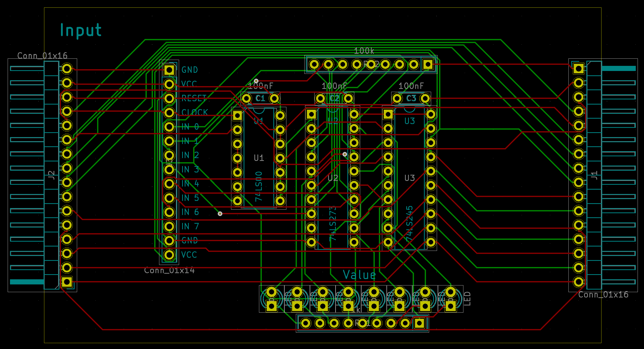The image size is (644, 349).
Task: Select the 'IN 7' pin label
Action: (190, 226)
